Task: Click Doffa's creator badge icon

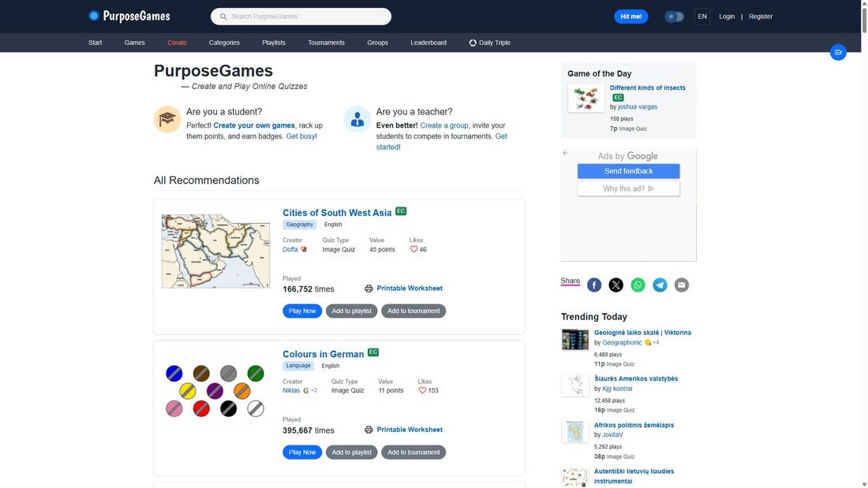Action: [x=303, y=250]
